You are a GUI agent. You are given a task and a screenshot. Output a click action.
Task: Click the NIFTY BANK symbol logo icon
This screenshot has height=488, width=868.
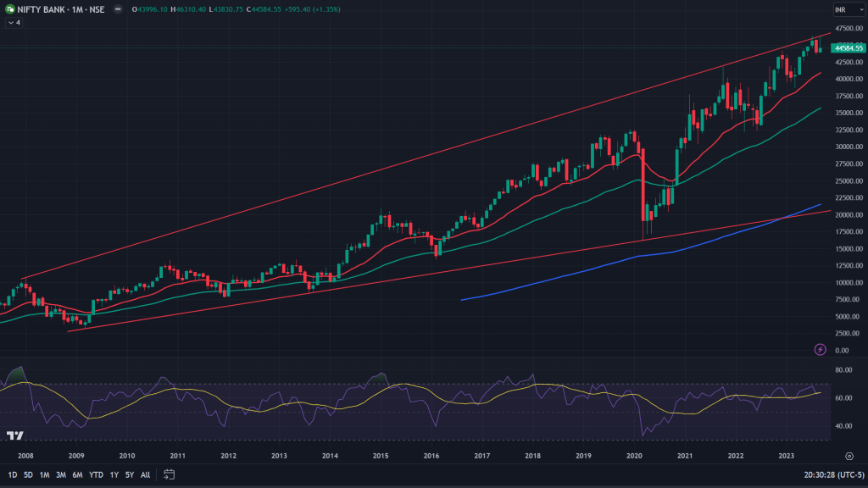click(x=10, y=9)
